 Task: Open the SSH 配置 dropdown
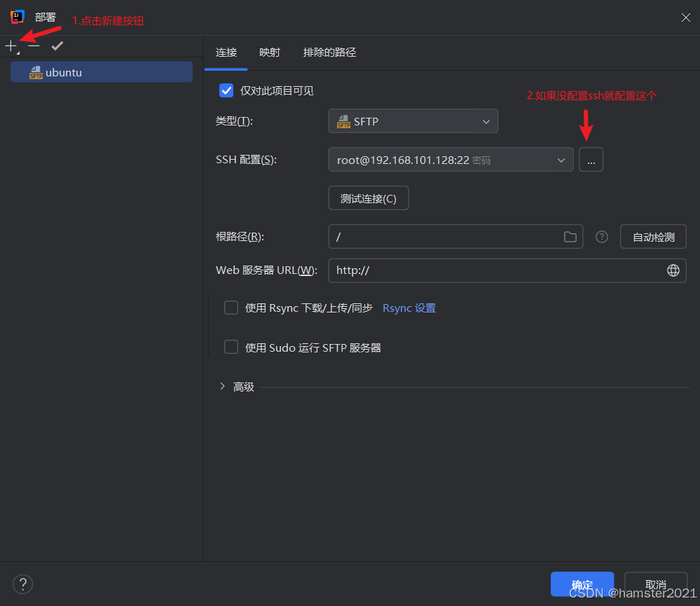451,160
